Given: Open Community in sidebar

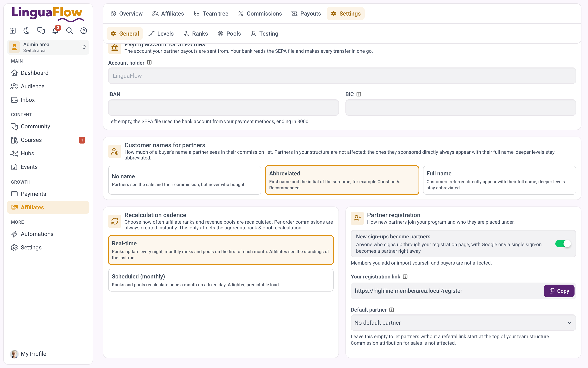Looking at the screenshot, I should pos(48,126).
